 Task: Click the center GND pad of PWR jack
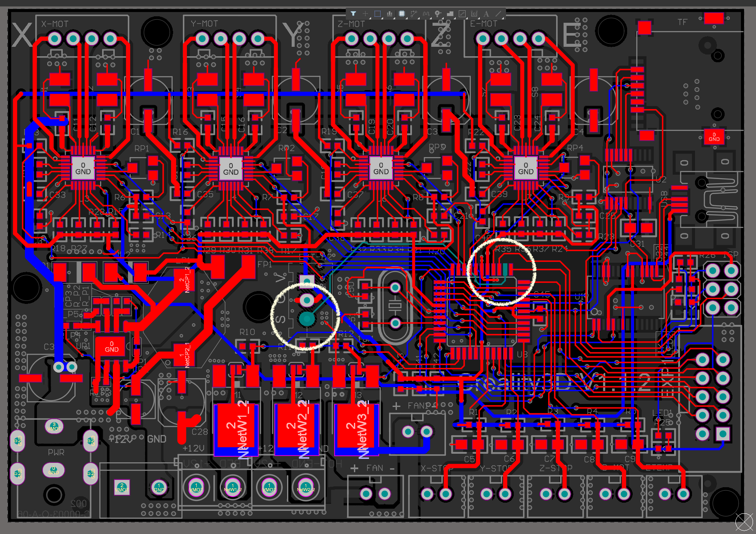tap(53, 470)
